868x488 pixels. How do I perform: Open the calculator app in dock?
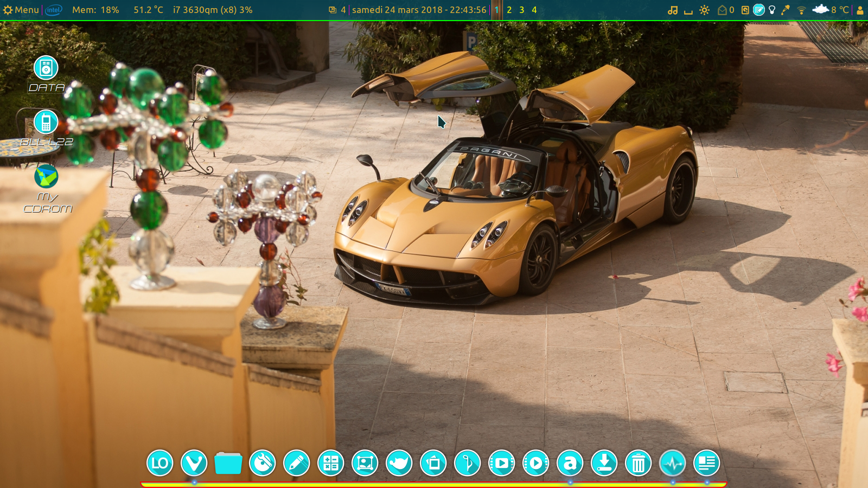click(x=330, y=464)
